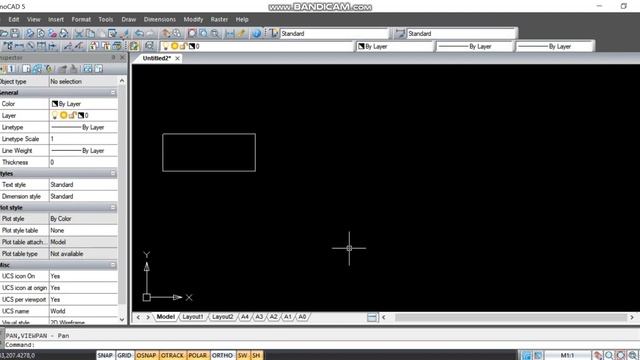
Task: Click the numbered '1' icon in Inspector toolbar
Action: pos(11,69)
